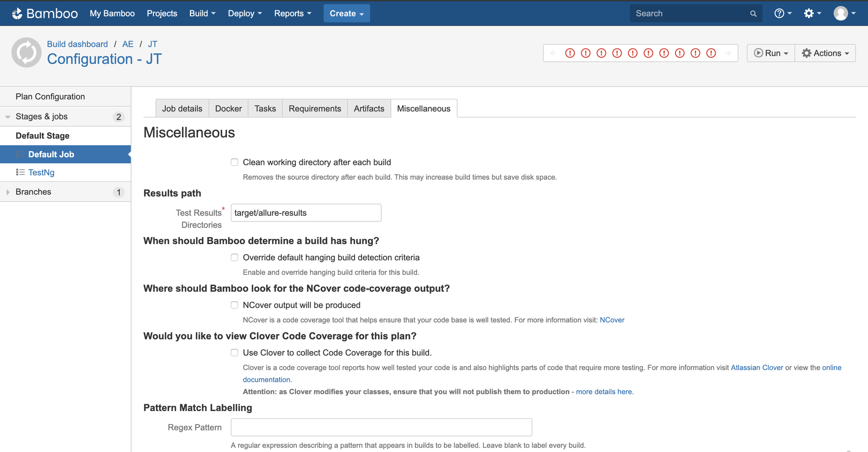Open the Atlassian Clover link
868x452 pixels.
[x=757, y=368]
